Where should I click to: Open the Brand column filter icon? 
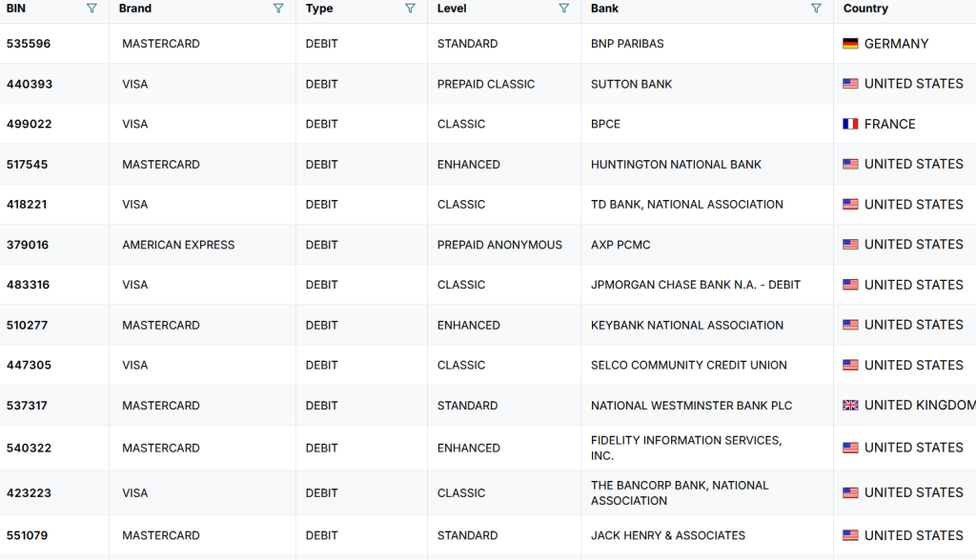tap(278, 8)
